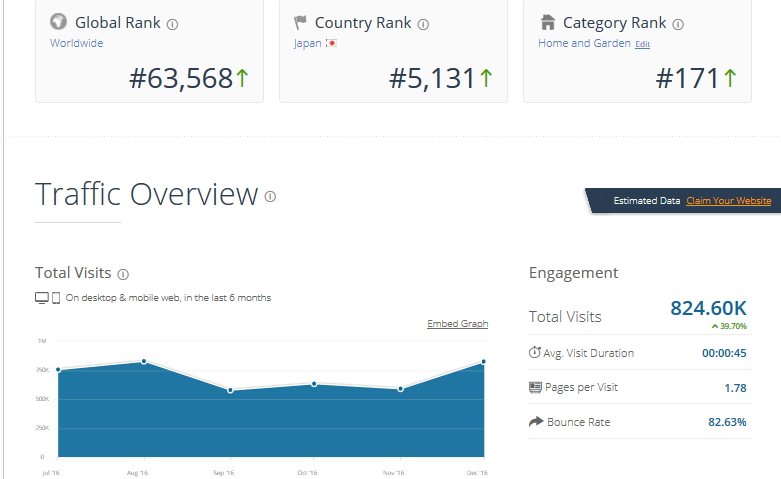Open info tooltip next to Global Rank
Screen dimensions: 781x479
172,24
